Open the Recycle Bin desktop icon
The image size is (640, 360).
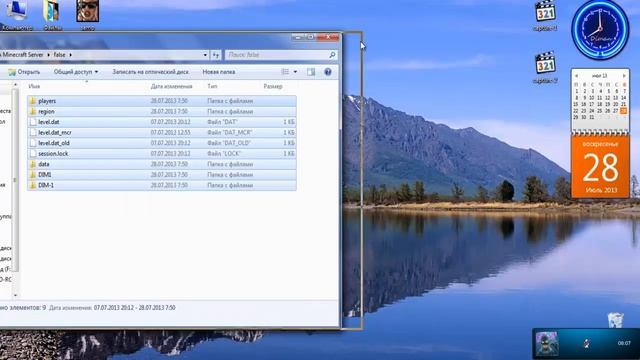[x=616, y=320]
